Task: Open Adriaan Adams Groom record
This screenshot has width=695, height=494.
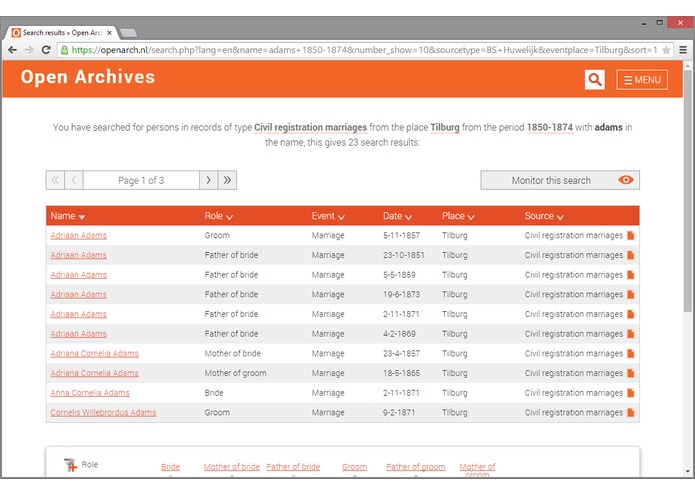Action: tap(78, 235)
